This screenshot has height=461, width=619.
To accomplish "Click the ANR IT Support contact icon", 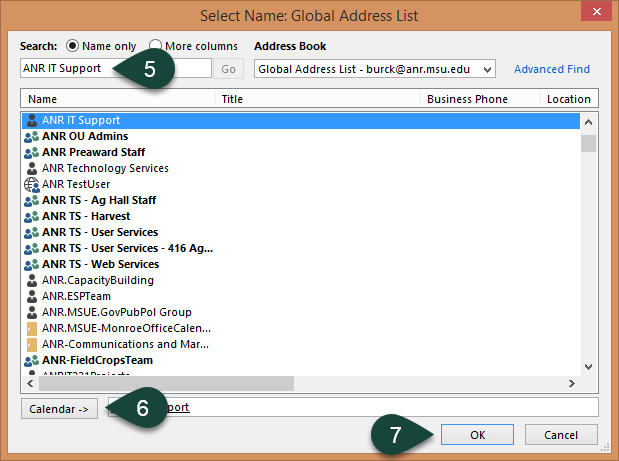I will (31, 120).
